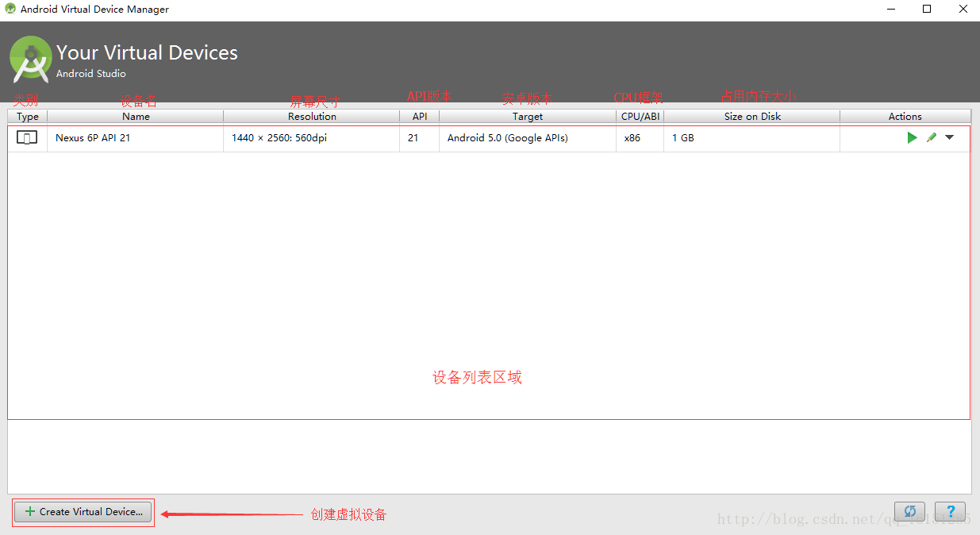Sort by the API column header

click(x=420, y=117)
